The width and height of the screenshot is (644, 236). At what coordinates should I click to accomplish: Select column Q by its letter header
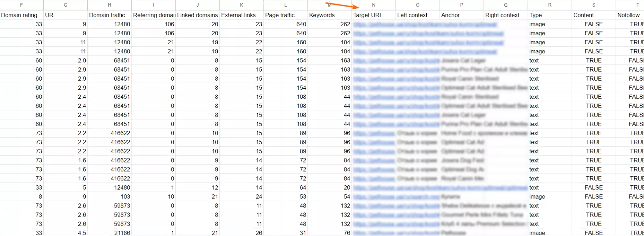coord(506,5)
